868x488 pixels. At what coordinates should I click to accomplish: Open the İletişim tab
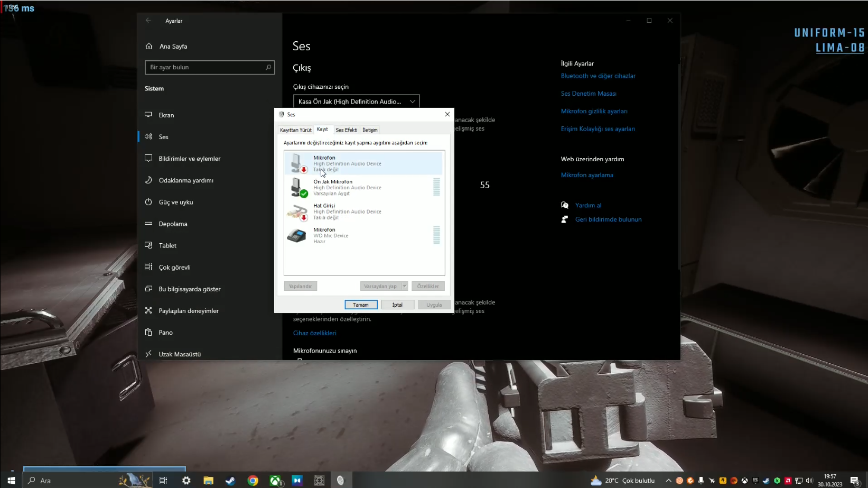(370, 130)
